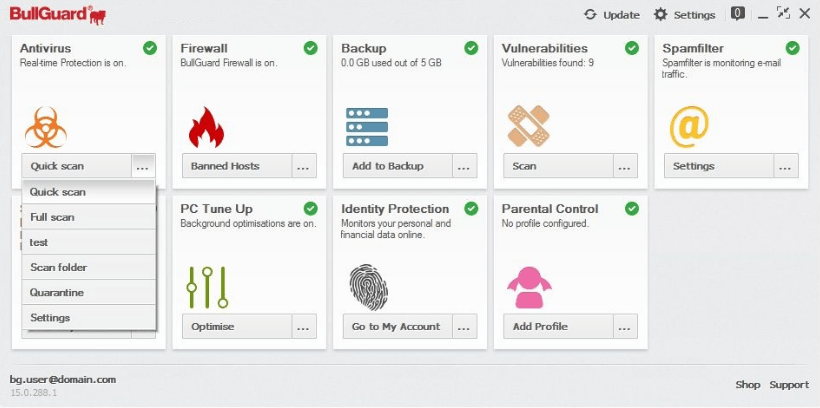
Task: Click the bandage Vulnerabilities icon
Action: coord(528,126)
